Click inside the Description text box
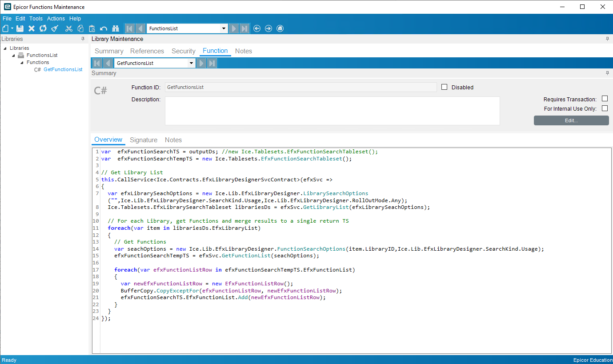This screenshot has height=364, width=613. click(x=333, y=111)
